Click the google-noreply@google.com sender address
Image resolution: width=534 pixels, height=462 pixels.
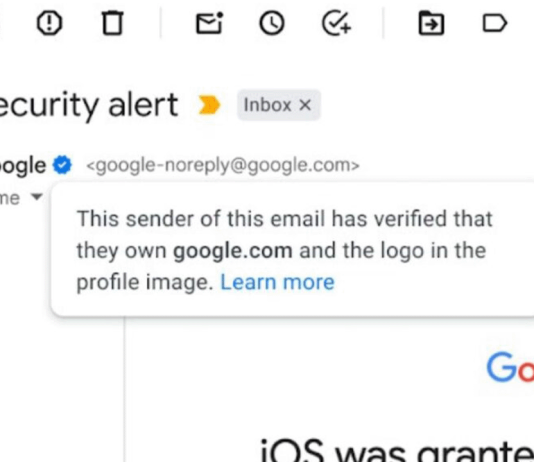click(223, 165)
